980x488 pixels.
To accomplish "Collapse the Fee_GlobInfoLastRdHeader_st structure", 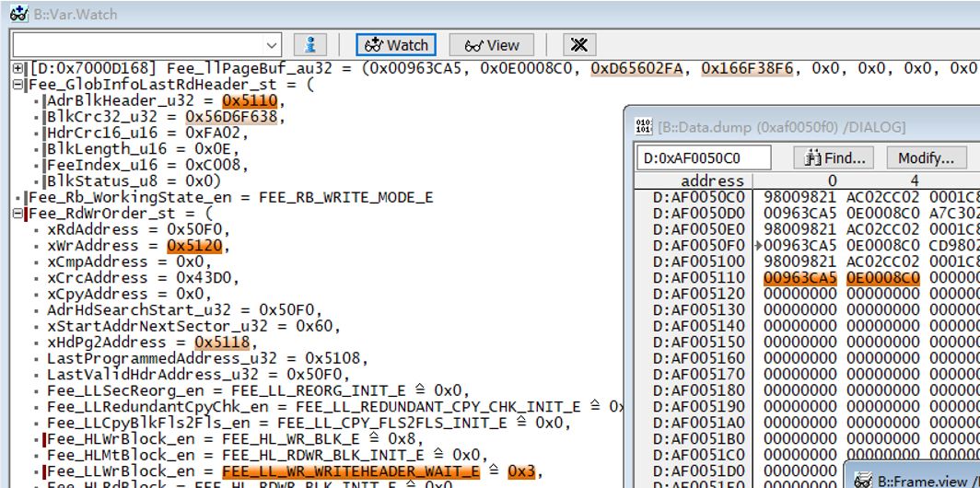I will tap(18, 85).
